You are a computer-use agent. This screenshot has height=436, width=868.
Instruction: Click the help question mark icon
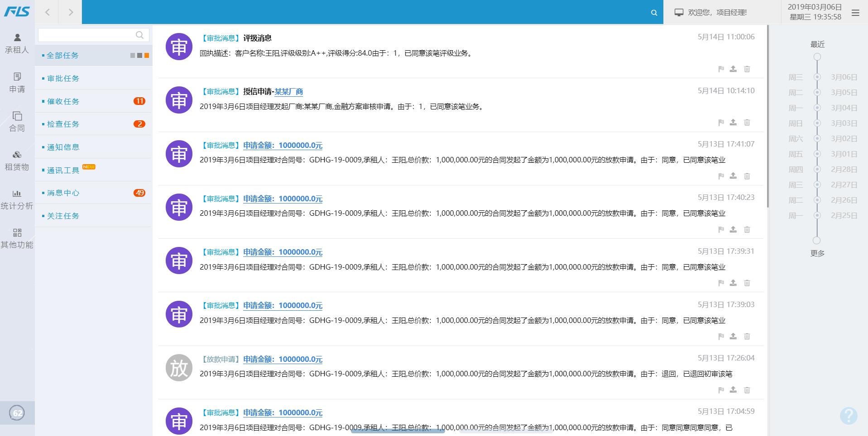(x=848, y=416)
